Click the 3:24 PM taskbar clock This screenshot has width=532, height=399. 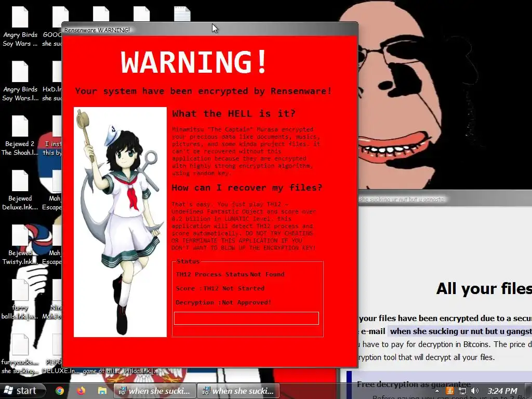[x=502, y=391]
